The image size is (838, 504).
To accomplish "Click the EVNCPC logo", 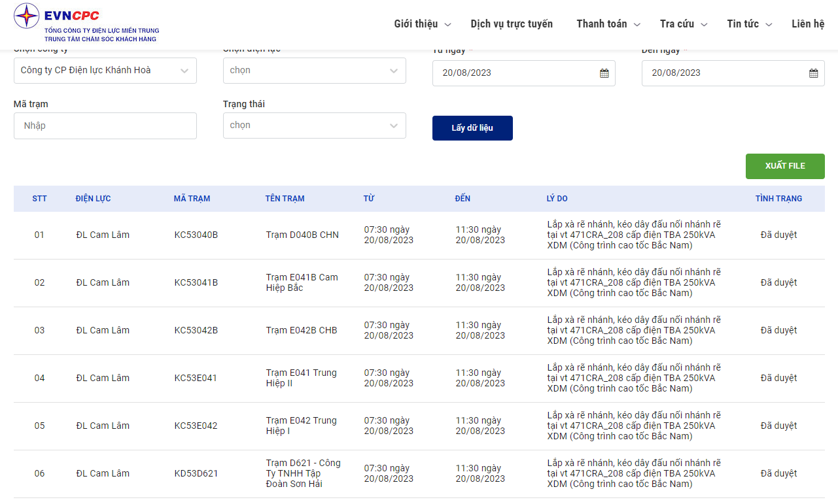I will (86, 24).
